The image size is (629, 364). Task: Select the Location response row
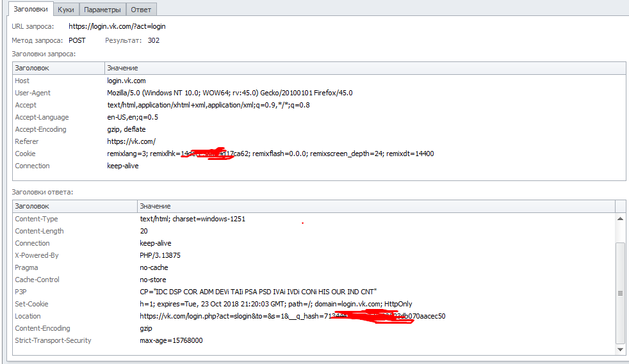pos(314,317)
